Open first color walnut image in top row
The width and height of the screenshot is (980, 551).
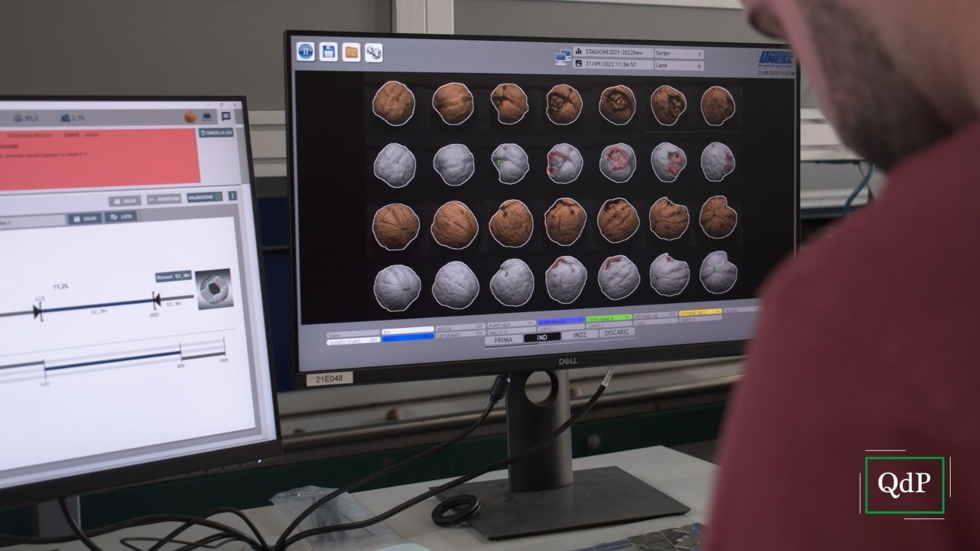[394, 103]
